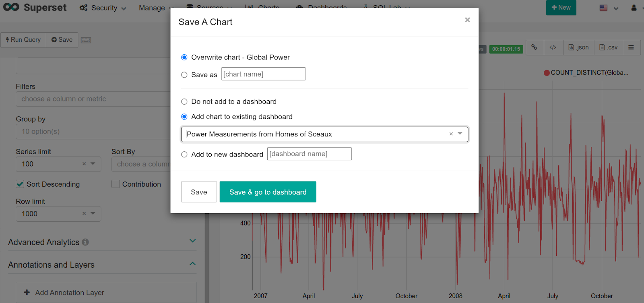
Task: Choose Do not add to a dashboard
Action: coord(184,102)
